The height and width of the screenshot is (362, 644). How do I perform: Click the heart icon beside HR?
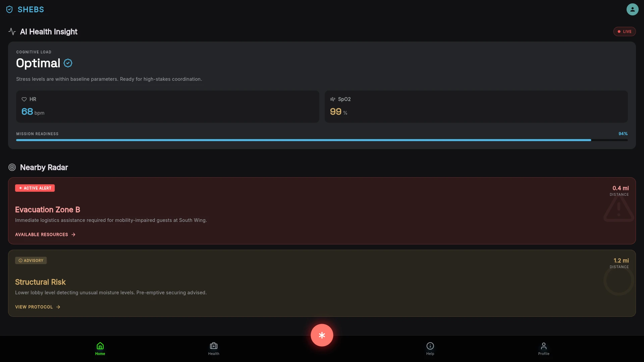pyautogui.click(x=24, y=99)
